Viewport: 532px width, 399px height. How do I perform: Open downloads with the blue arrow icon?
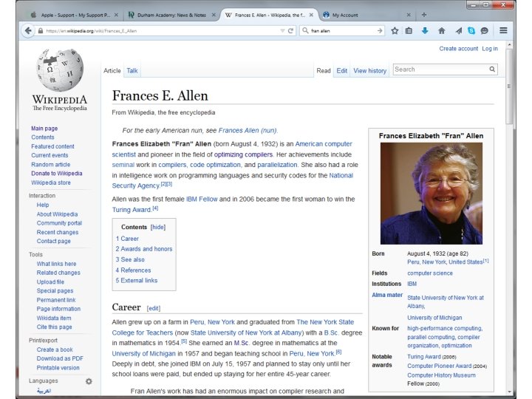coord(425,30)
